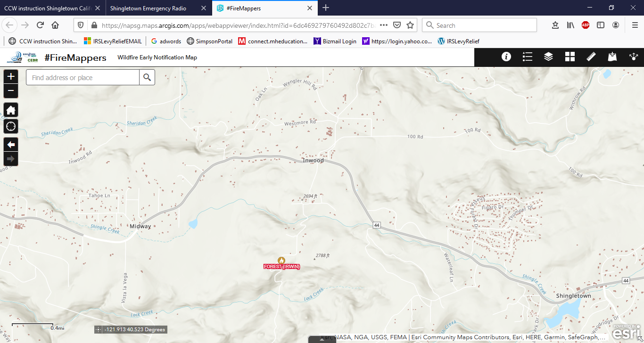Click the FOREST (IRWIN) fire marker
This screenshot has height=343, width=644.
281,261
